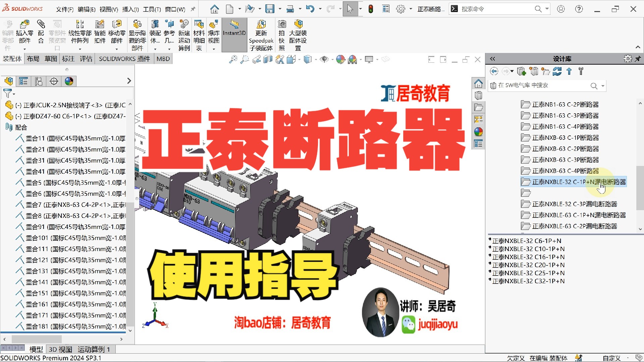
Task: Collapse the command ribbon chevron
Action: click(638, 47)
